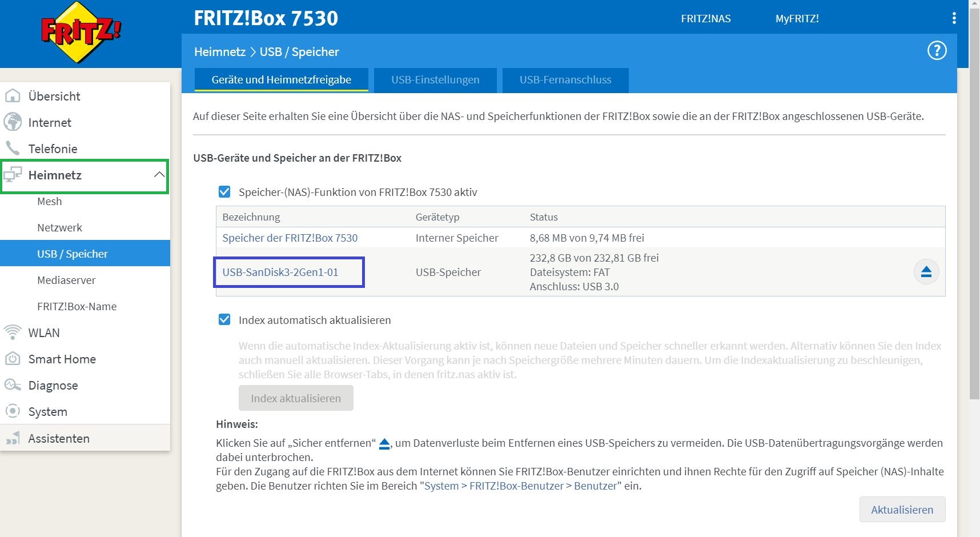Click the Smart Home icon
The height and width of the screenshot is (537, 980).
[x=13, y=359]
